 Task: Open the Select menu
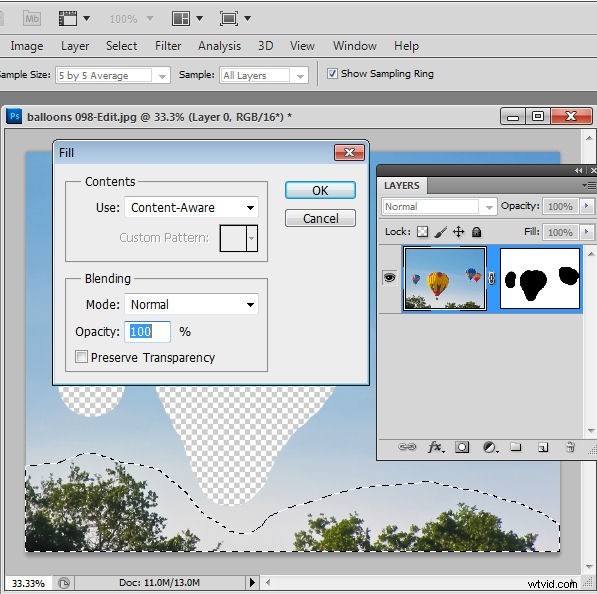(x=121, y=46)
